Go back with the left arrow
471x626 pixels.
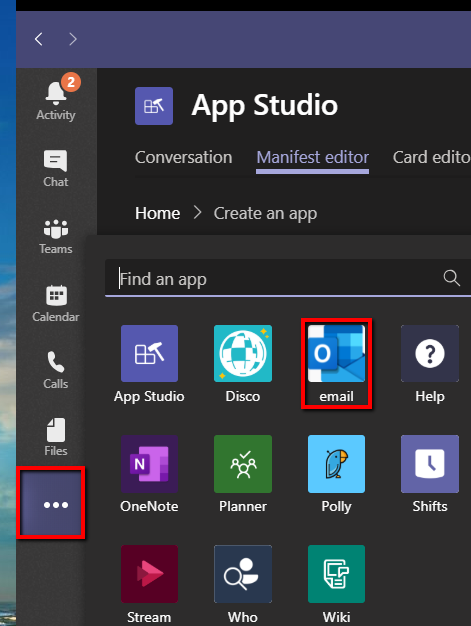point(39,39)
